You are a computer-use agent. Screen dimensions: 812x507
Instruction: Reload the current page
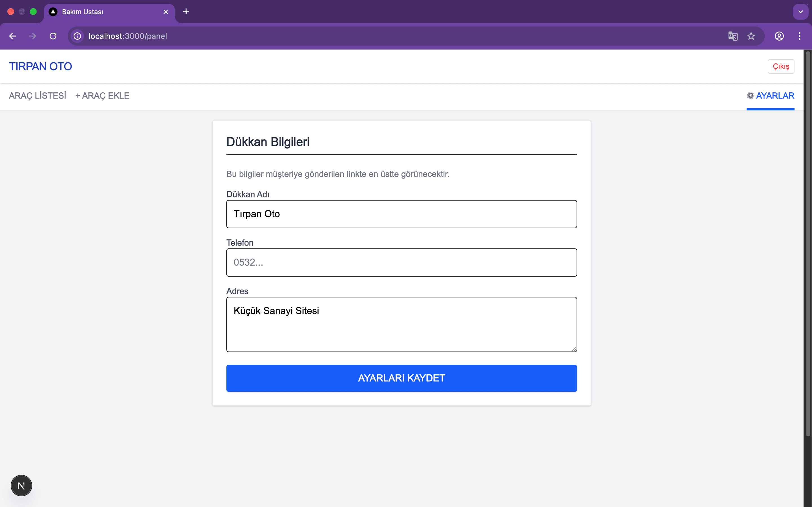pyautogui.click(x=53, y=36)
